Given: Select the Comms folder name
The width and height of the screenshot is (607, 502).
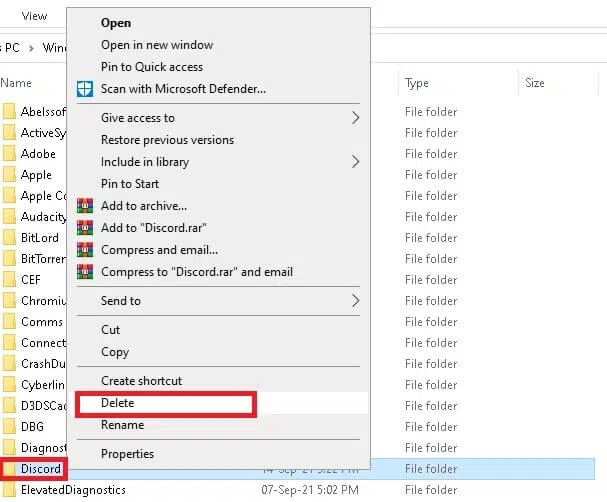Looking at the screenshot, I should [41, 322].
